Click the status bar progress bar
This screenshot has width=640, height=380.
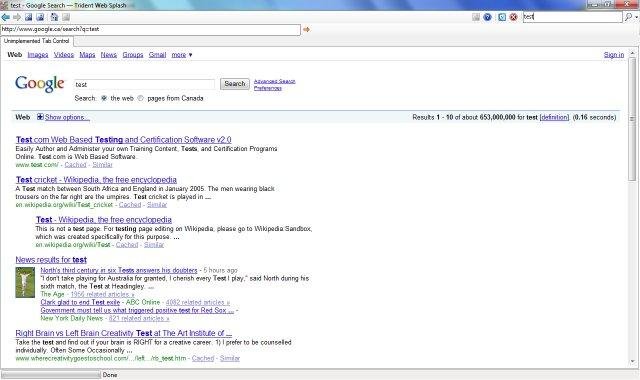click(x=51, y=375)
